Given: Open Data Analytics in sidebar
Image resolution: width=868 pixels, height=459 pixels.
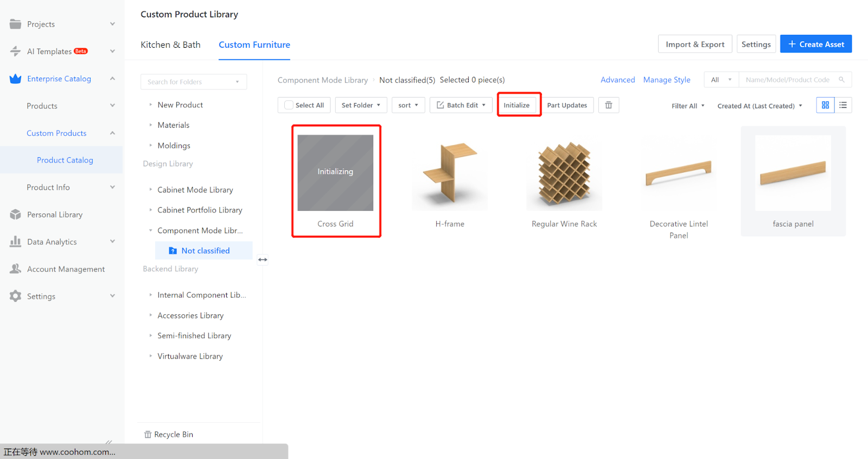Looking at the screenshot, I should point(52,242).
